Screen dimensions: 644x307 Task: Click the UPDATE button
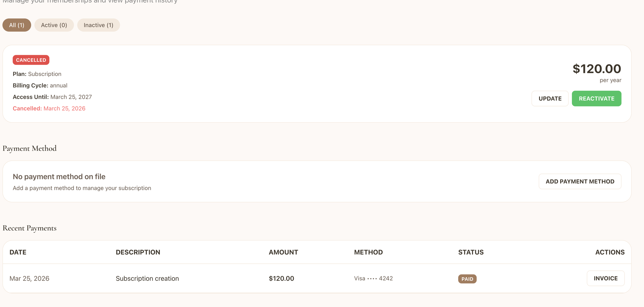tap(550, 98)
